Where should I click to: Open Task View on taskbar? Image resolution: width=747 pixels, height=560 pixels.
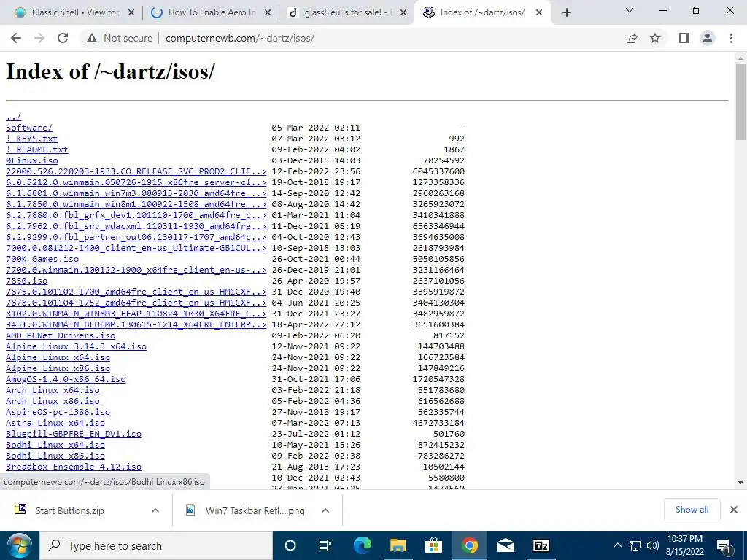pyautogui.click(x=325, y=545)
